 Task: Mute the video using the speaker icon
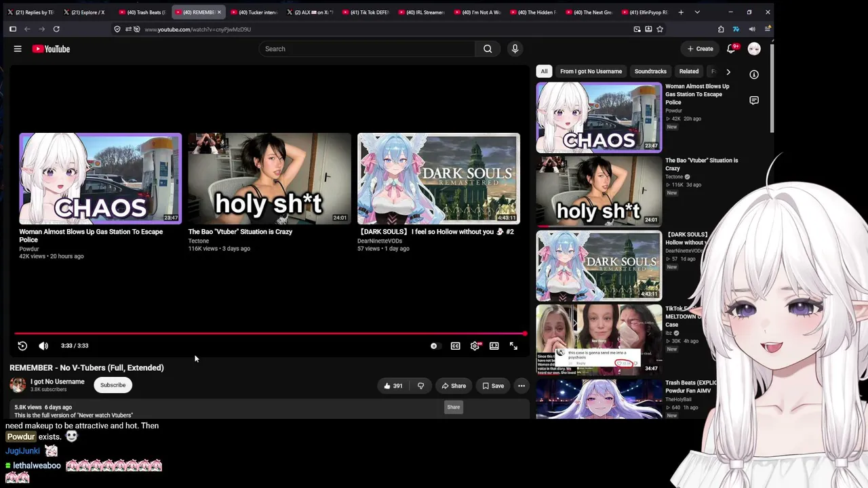pyautogui.click(x=43, y=346)
